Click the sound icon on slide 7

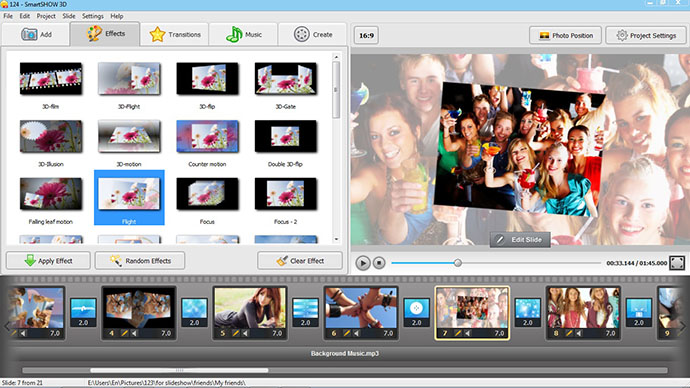[x=468, y=333]
